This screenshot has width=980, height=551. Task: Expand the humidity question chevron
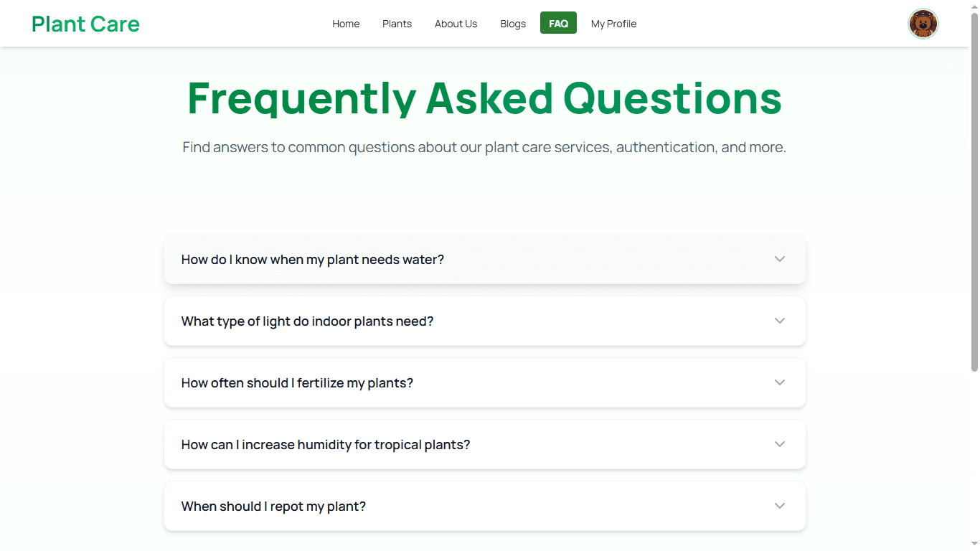tap(780, 444)
